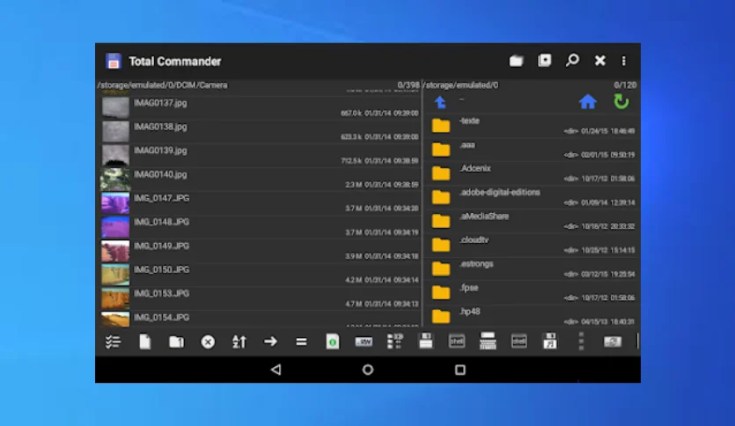This screenshot has width=735, height=426.
Task: Tap the Android recent apps square button
Action: [460, 370]
